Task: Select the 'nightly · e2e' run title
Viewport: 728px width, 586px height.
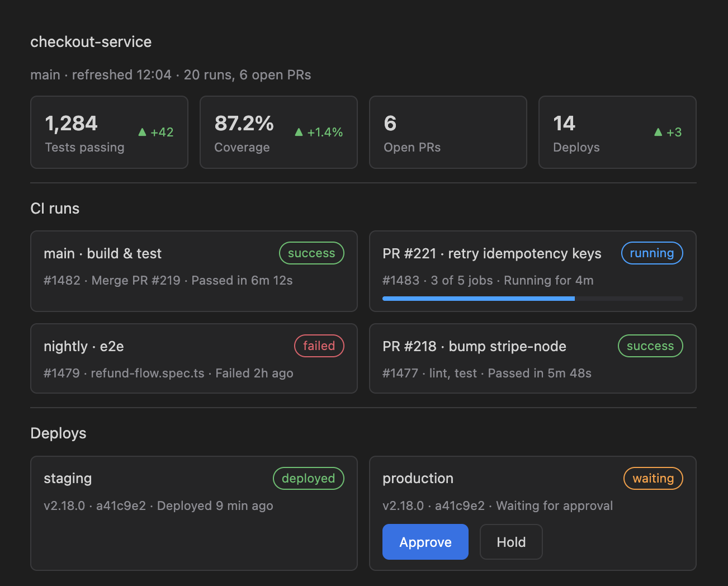Action: 84,347
